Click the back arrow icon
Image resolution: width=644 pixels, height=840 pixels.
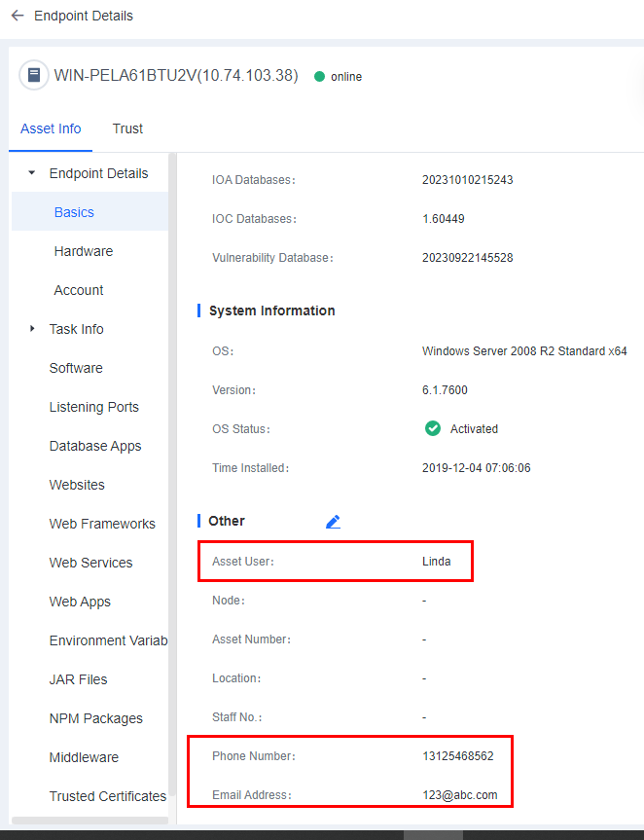(x=17, y=16)
